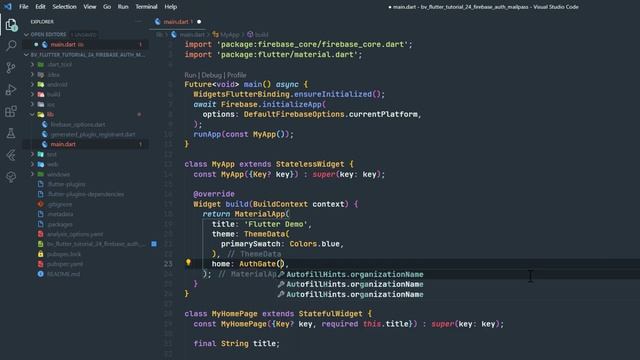Click MyApp in the breadcrumb bar
Viewport: 640px width, 360px height.
(230, 35)
